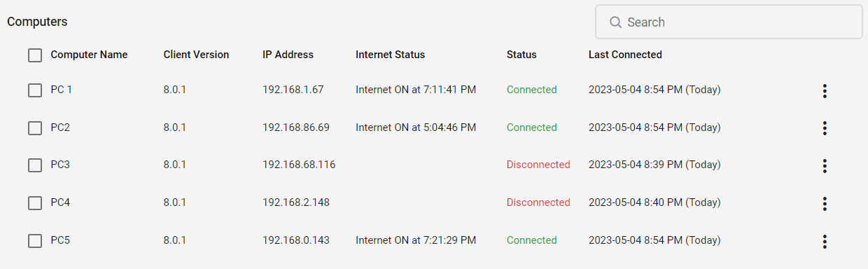
Task: Check the PC2 row checkbox
Action: coord(35,128)
